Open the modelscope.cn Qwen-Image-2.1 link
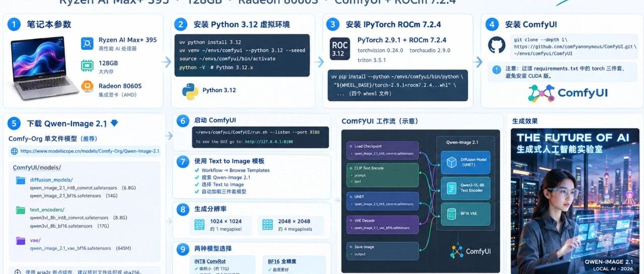Screen dimensions: 644x274 click(90, 151)
